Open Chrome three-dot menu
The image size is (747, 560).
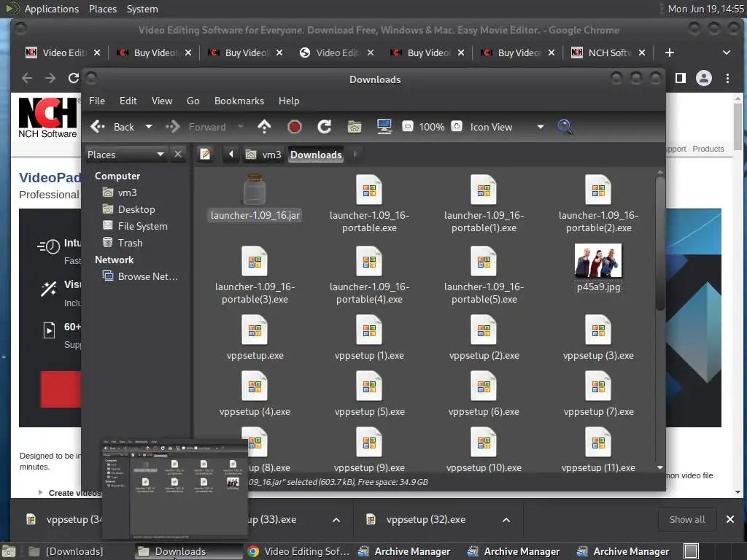[x=727, y=77]
